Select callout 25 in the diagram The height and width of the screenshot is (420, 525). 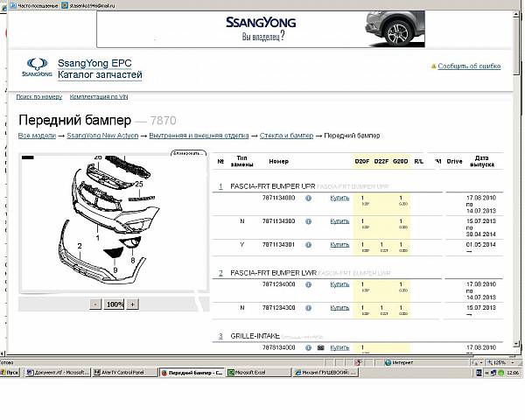(139, 184)
